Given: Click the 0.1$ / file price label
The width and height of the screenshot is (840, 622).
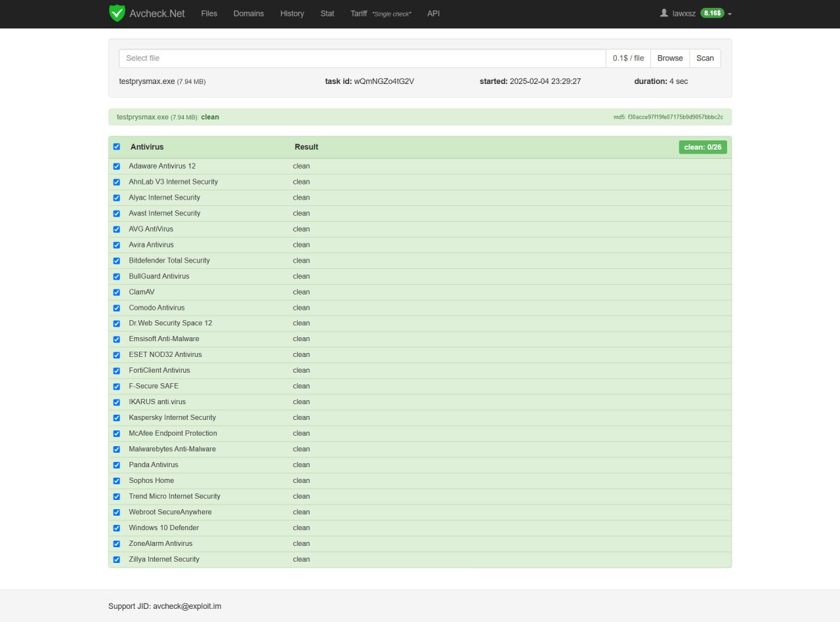Looking at the screenshot, I should (x=629, y=58).
